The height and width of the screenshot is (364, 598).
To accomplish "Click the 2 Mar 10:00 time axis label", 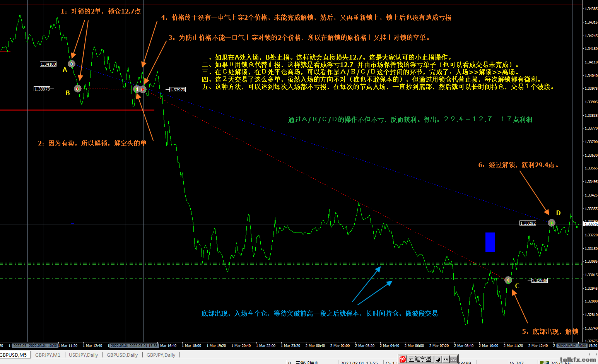I will (489, 346).
